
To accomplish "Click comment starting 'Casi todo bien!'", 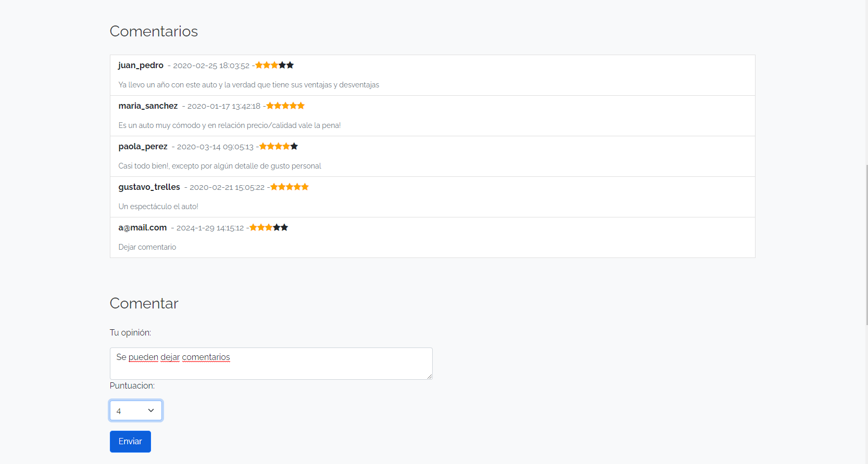I will tap(220, 166).
